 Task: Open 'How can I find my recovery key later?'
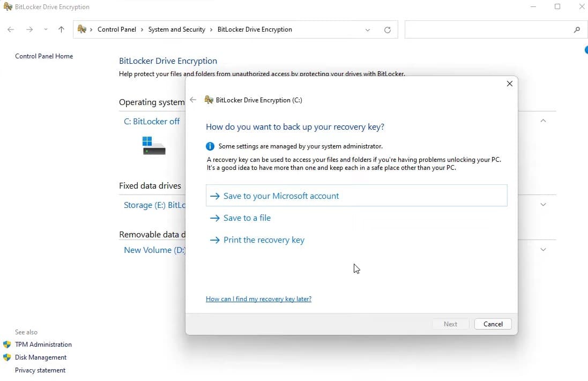click(x=258, y=299)
